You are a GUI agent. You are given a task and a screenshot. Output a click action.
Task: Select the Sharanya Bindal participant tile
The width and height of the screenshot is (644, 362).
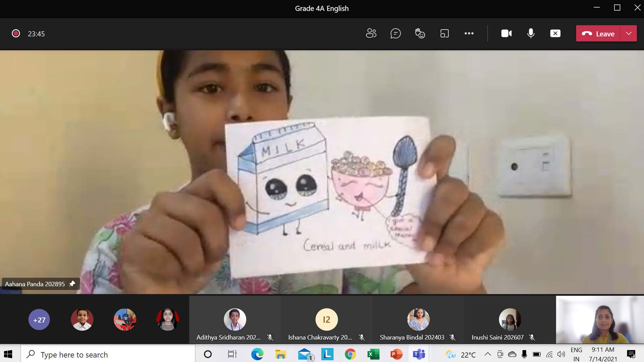coord(418,320)
